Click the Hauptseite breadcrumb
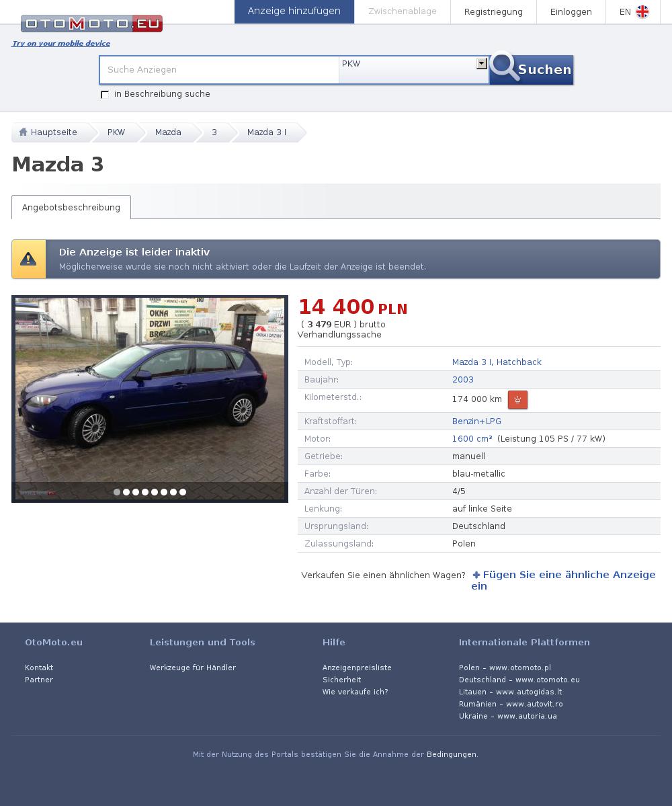672x806 pixels. pos(54,132)
